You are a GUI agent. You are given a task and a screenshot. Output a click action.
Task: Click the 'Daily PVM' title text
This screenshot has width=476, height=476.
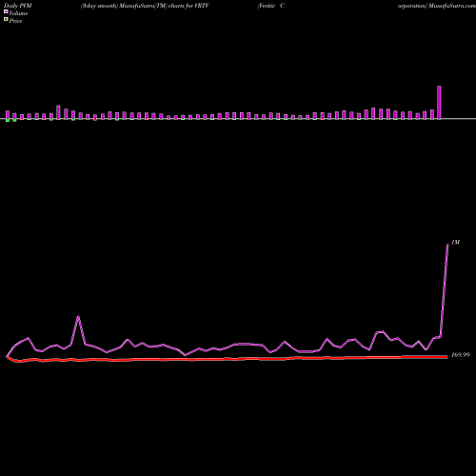18,6
